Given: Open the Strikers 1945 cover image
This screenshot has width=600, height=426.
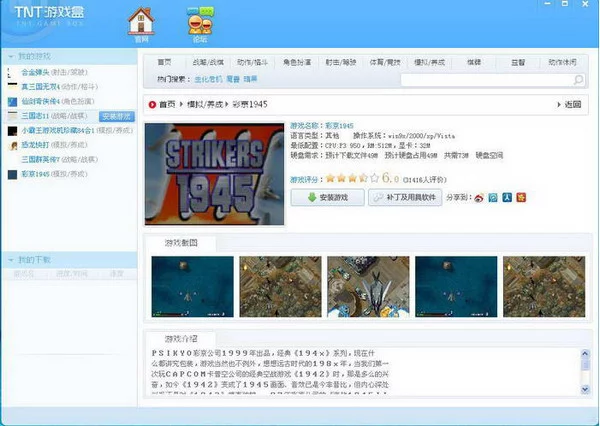Looking at the screenshot, I should tap(215, 174).
